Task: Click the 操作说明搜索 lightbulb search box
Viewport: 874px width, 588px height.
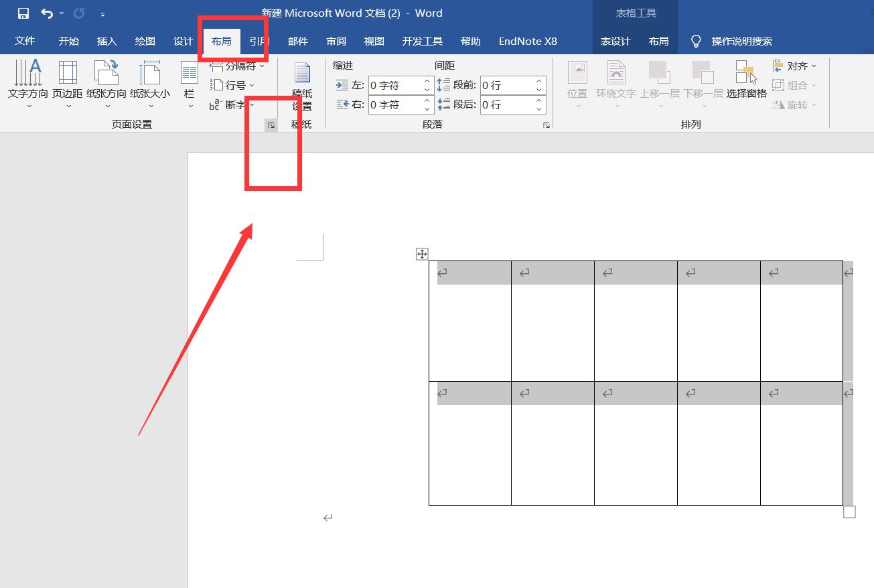Action: [x=732, y=41]
